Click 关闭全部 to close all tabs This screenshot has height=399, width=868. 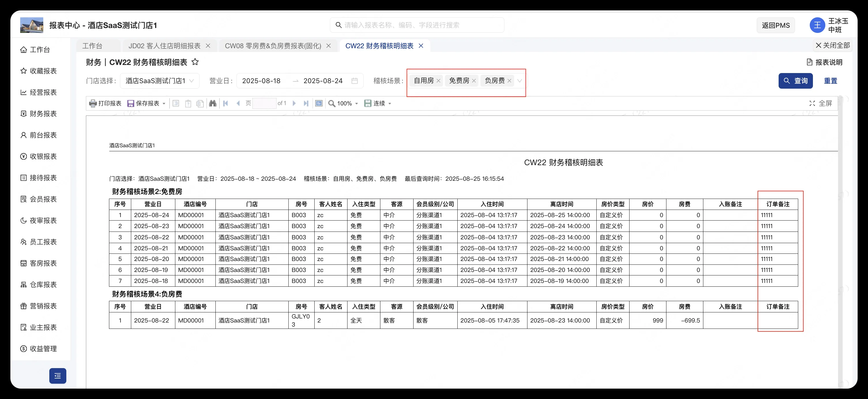tap(833, 45)
